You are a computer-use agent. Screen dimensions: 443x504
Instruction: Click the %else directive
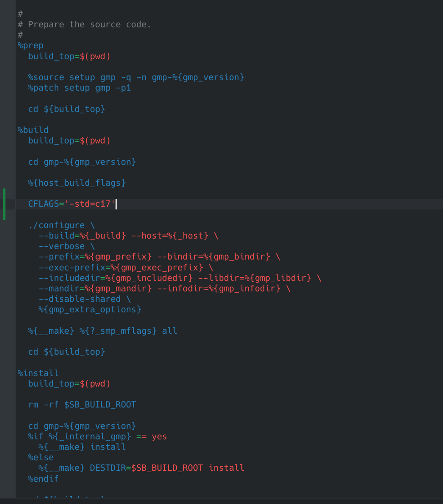(x=41, y=458)
